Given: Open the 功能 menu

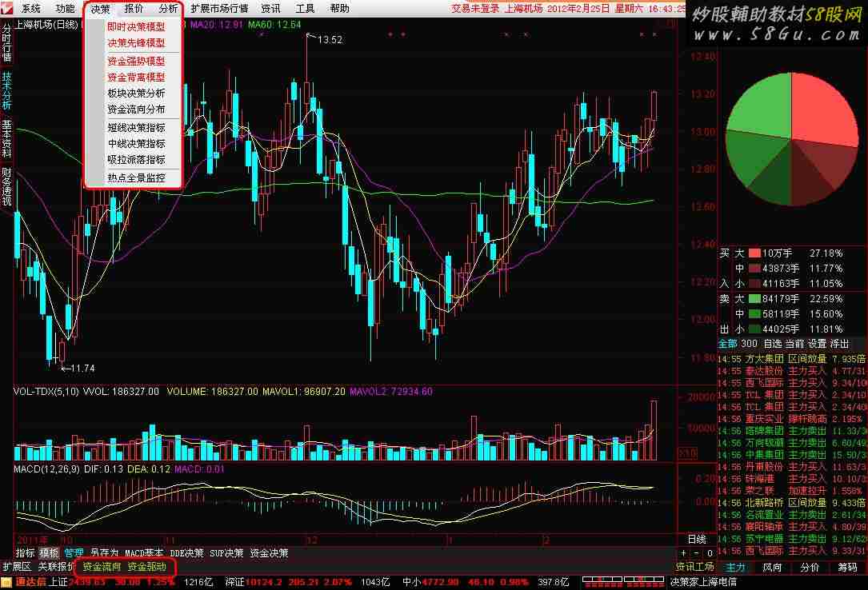Looking at the screenshot, I should point(66,8).
